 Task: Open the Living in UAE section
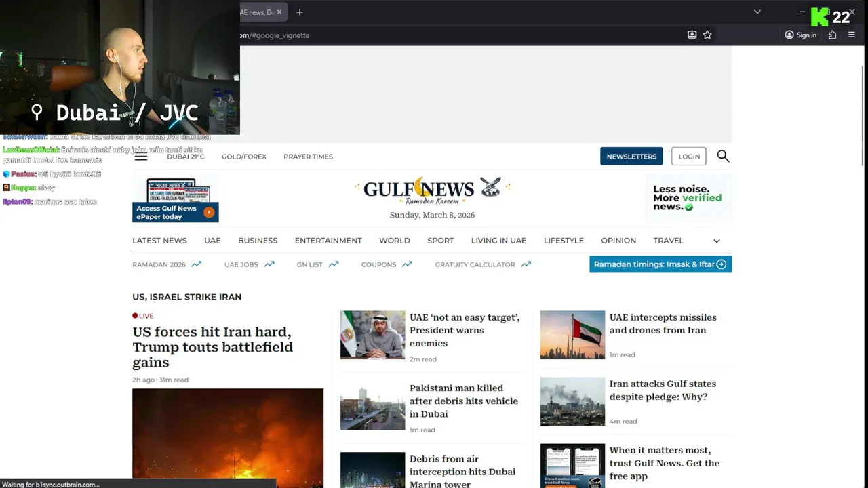498,241
